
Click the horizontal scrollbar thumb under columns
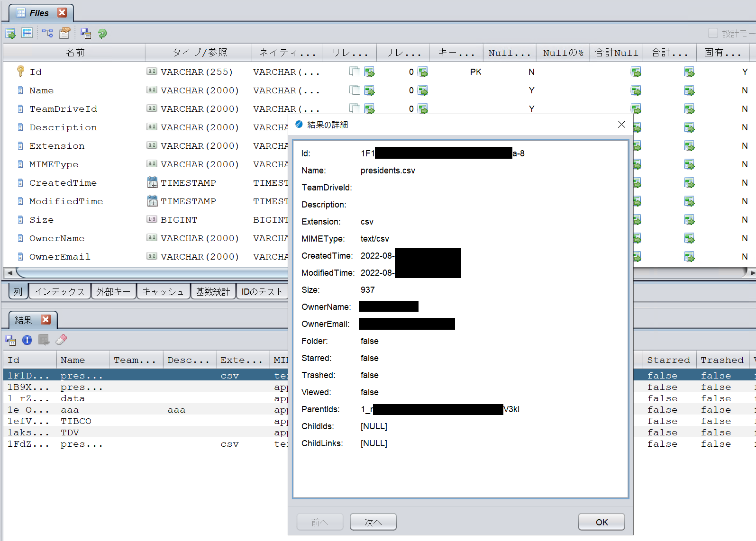[382, 273]
